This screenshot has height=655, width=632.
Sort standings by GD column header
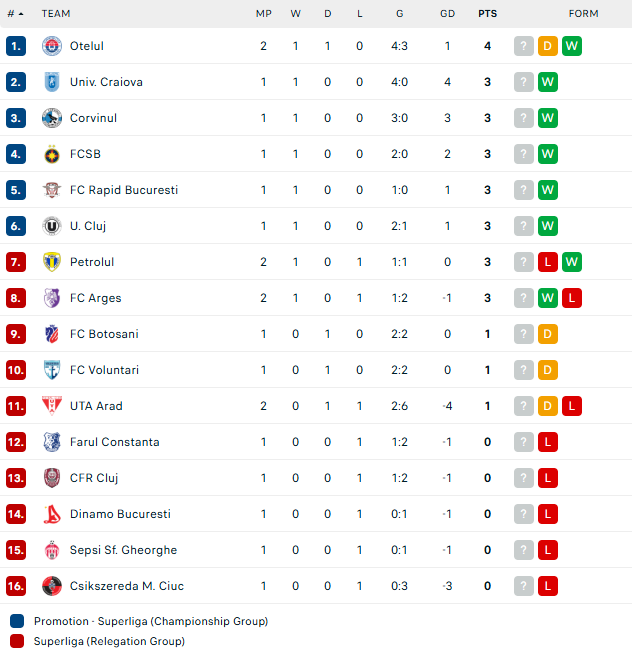point(447,14)
